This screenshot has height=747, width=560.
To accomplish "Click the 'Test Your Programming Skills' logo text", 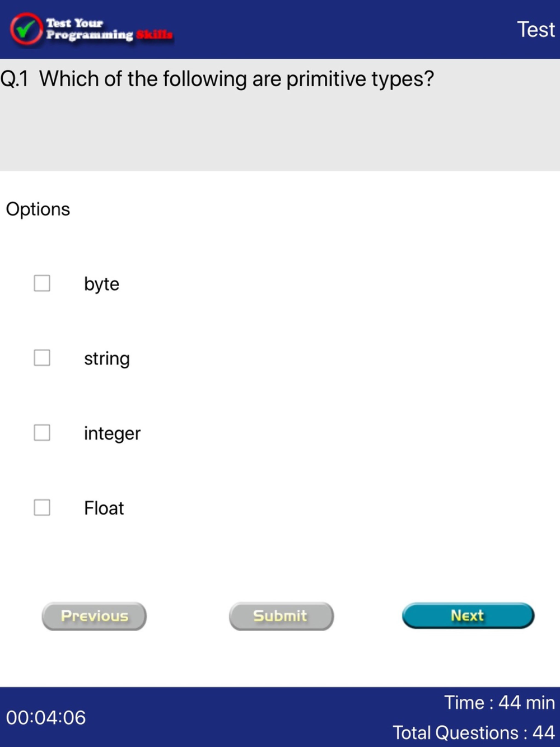I will [x=109, y=29].
